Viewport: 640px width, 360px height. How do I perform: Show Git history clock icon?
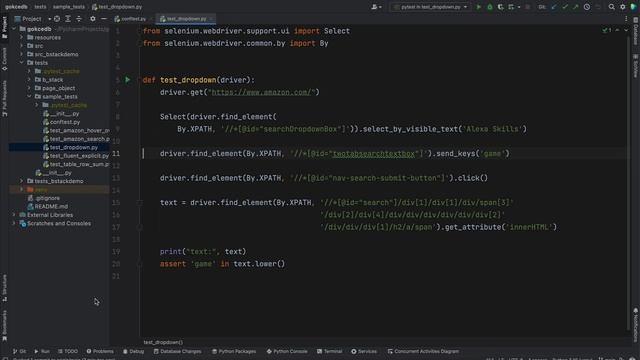tap(587, 7)
